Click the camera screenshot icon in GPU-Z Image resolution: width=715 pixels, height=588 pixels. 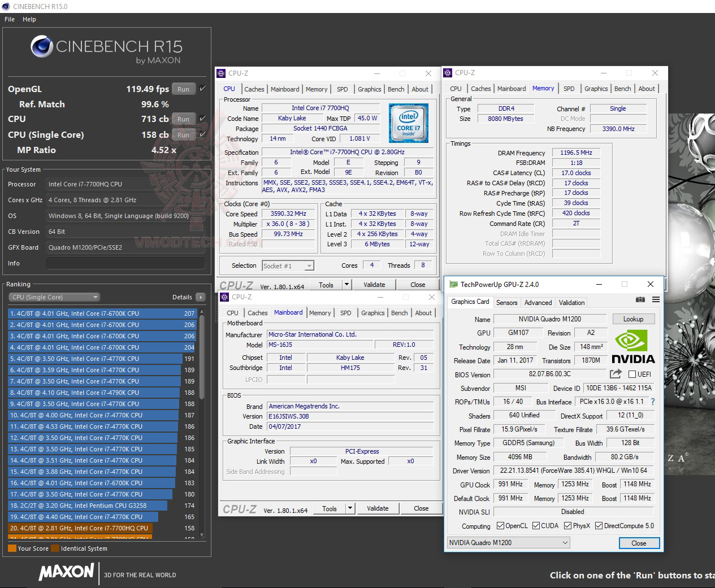tap(640, 300)
